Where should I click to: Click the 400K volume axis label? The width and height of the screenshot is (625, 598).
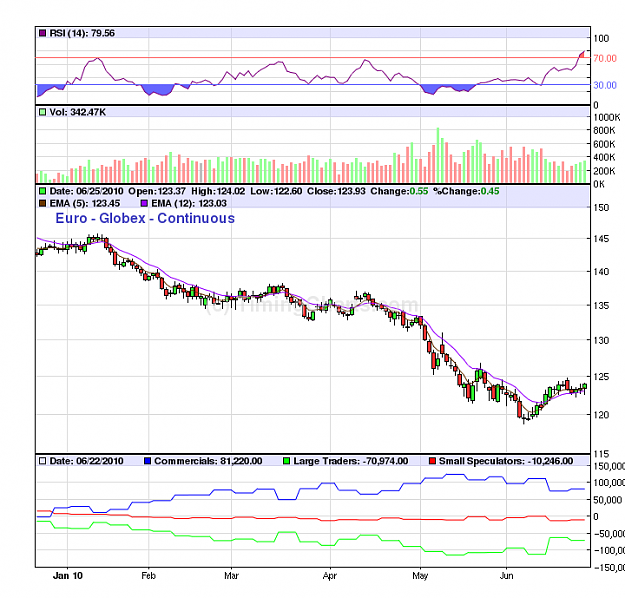coord(604,157)
